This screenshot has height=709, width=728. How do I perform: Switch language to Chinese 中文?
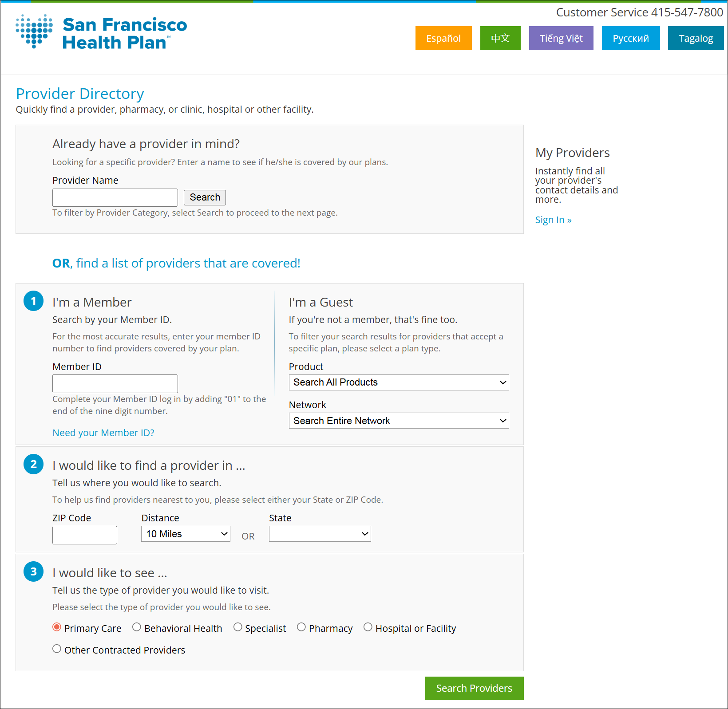click(x=500, y=38)
